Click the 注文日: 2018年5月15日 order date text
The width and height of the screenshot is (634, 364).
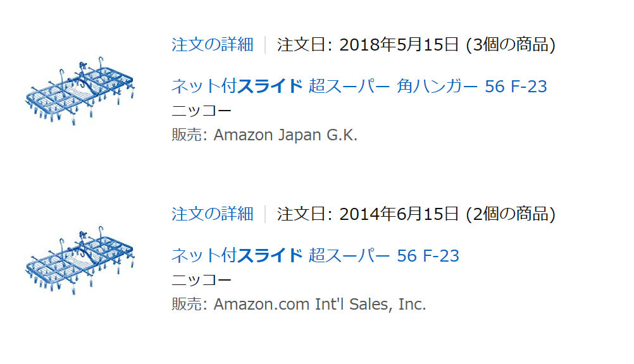[368, 44]
